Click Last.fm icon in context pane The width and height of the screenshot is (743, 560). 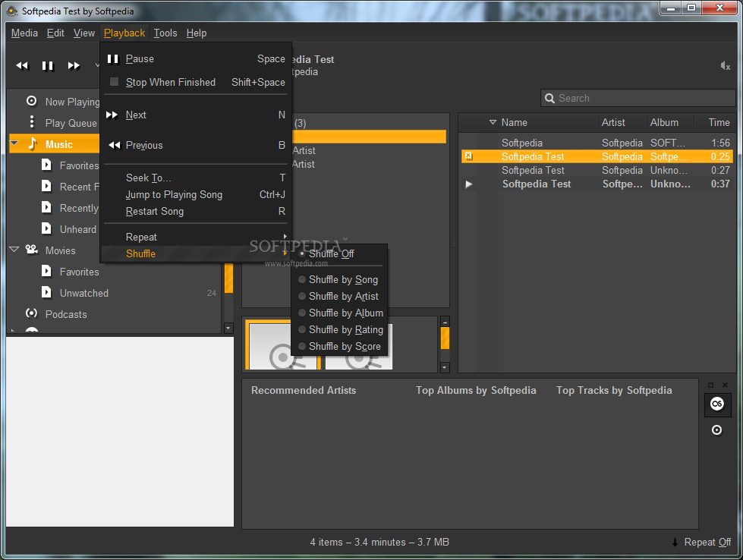[717, 404]
